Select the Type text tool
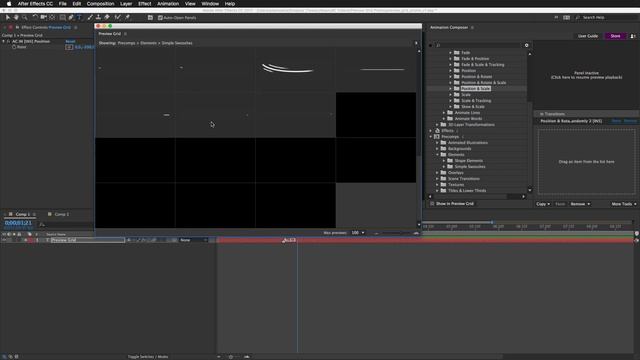This screenshot has width=640, height=360. (80, 18)
